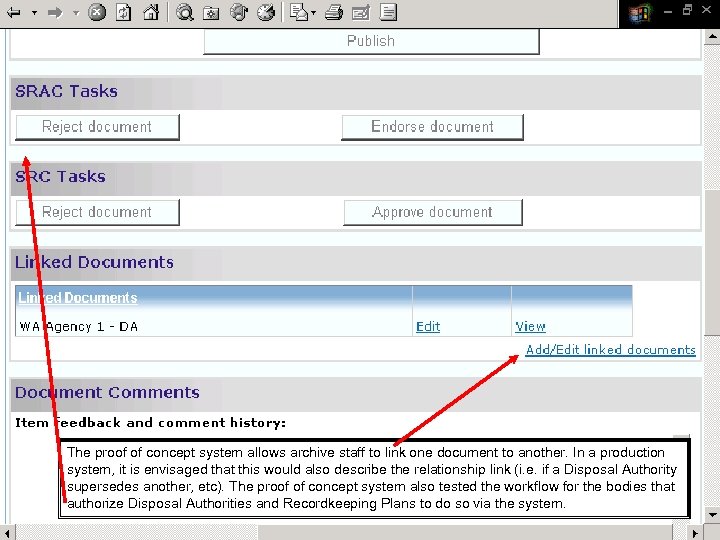Click the Approve document button

(x=433, y=212)
